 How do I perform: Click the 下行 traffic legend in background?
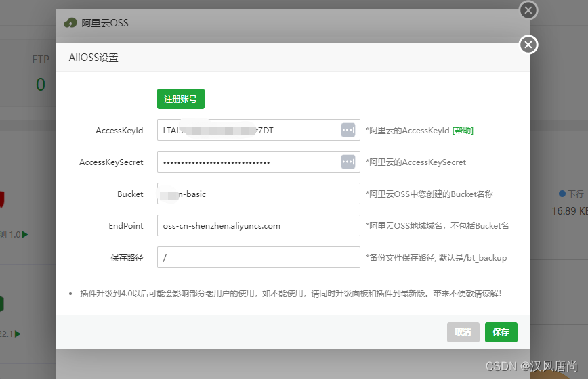[x=571, y=194]
